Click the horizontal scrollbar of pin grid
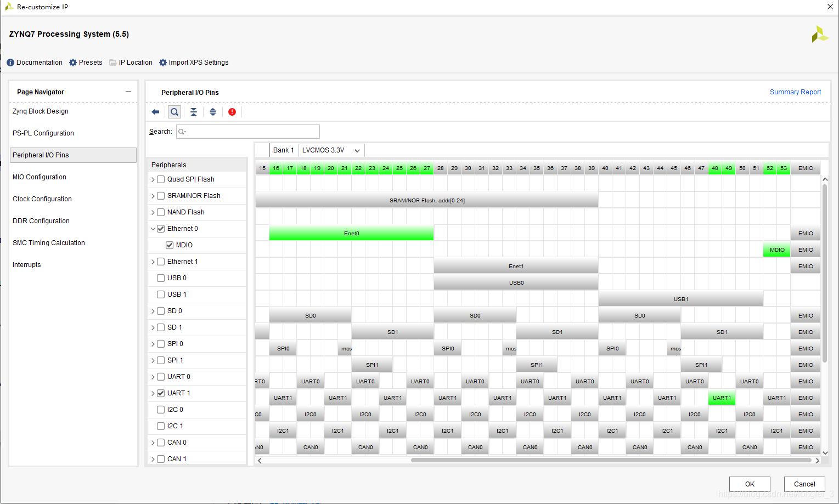This screenshot has height=504, width=839. pyautogui.click(x=611, y=461)
